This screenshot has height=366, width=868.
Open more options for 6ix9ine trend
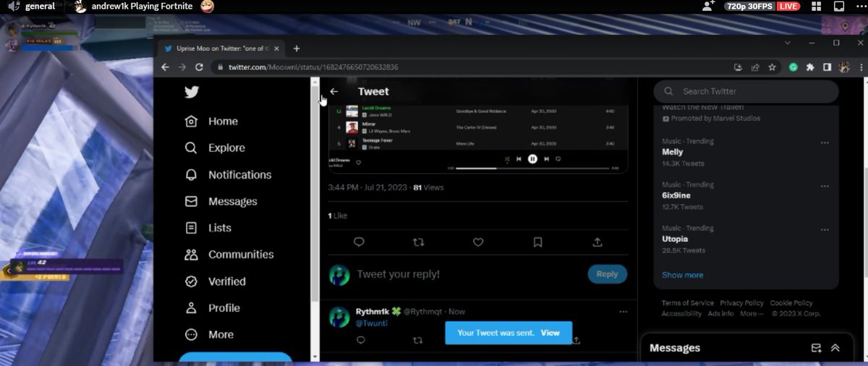coord(825,186)
